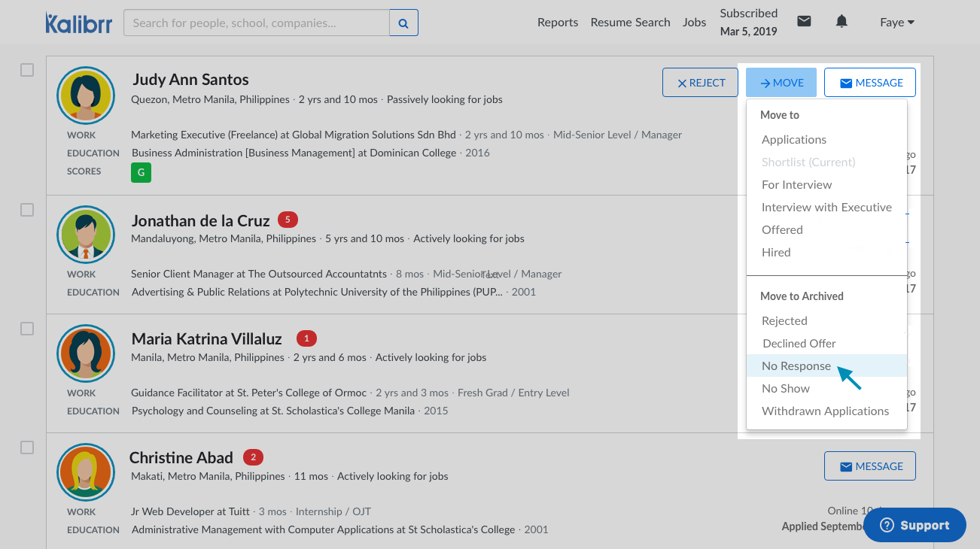
Task: Choose No Response in Move to Archived
Action: 796,366
